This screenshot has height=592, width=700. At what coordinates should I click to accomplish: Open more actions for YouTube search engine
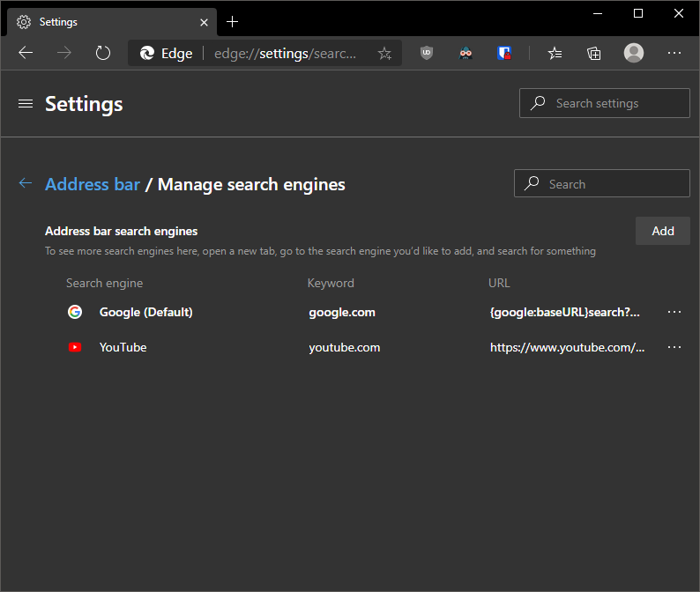[674, 347]
